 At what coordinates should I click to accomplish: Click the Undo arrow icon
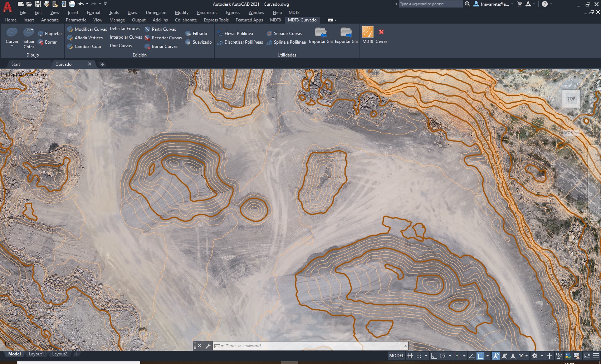point(81,4)
